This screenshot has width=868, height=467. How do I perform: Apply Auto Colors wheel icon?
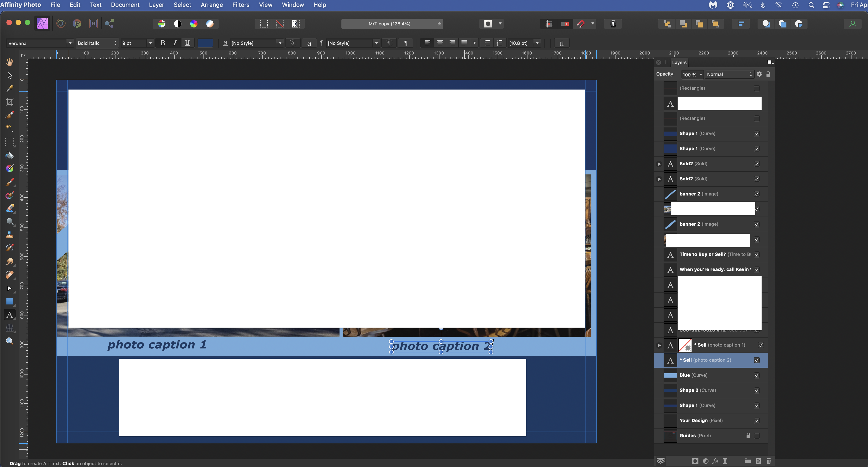point(194,24)
